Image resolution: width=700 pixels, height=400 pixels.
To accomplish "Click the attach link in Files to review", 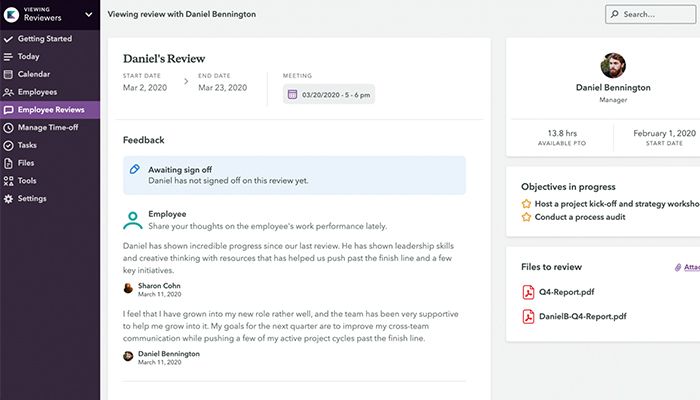I will coord(684,267).
